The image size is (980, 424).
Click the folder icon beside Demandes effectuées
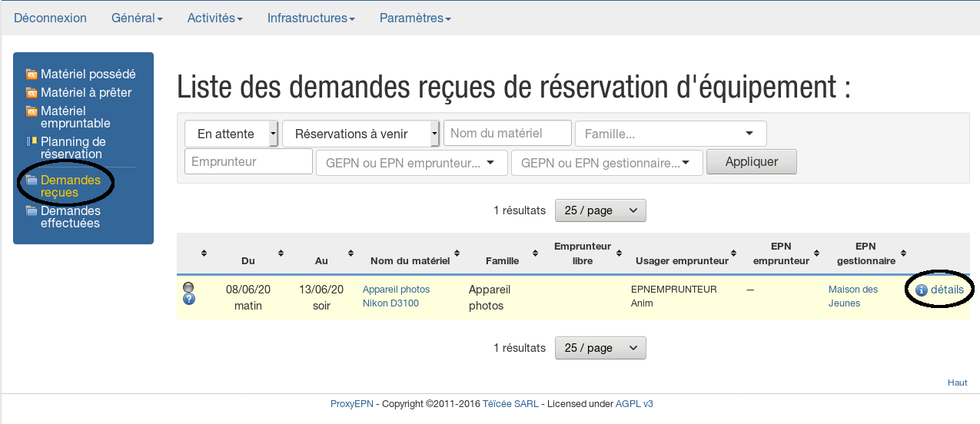[32, 211]
